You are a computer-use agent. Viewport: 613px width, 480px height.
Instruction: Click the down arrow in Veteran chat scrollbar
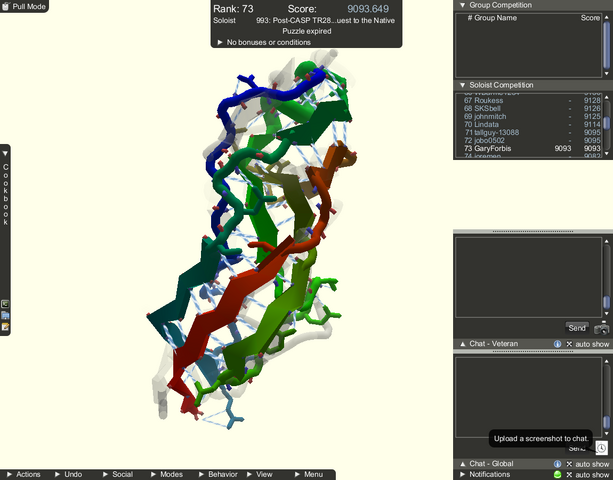tap(606, 313)
